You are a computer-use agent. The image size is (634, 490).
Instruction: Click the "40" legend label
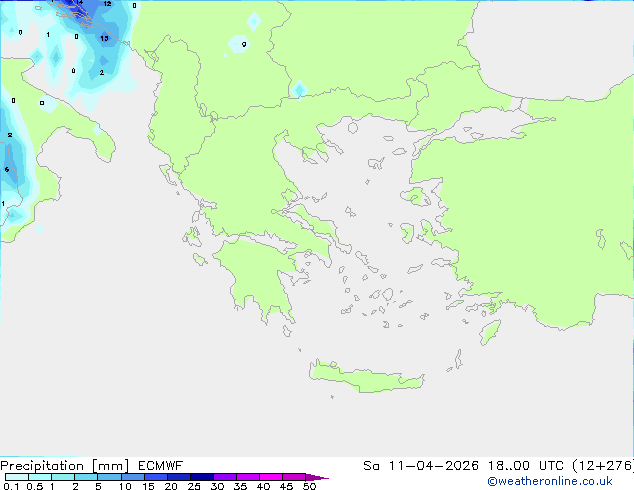263,486
